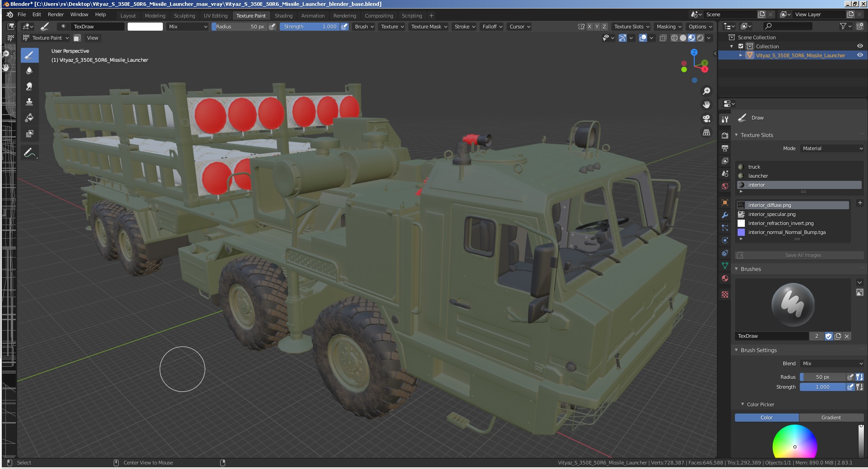Open Modifier properties wrench tab
Image resolution: width=868 pixels, height=469 pixels.
coord(725,215)
